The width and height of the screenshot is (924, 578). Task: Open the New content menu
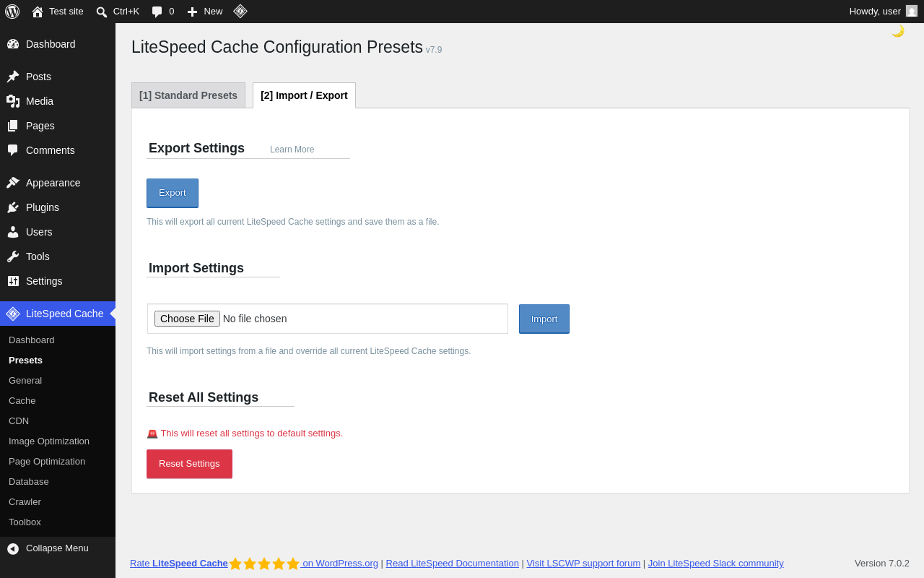(205, 12)
